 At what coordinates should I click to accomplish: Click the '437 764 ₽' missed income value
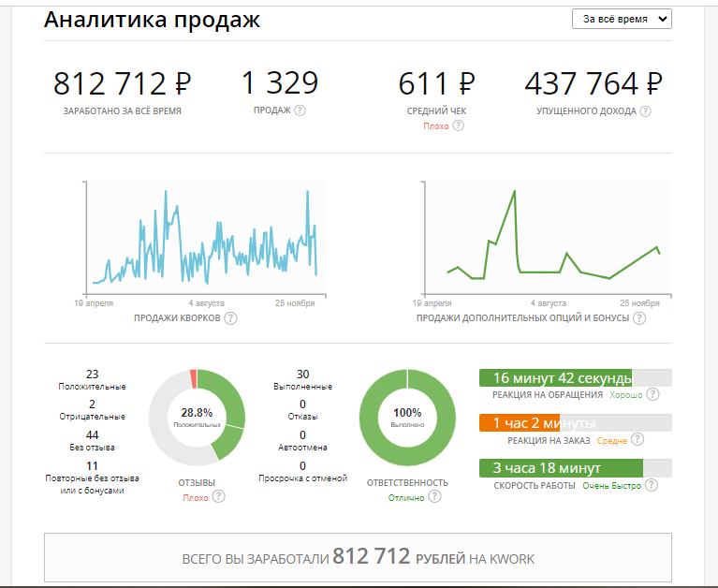pos(593,84)
